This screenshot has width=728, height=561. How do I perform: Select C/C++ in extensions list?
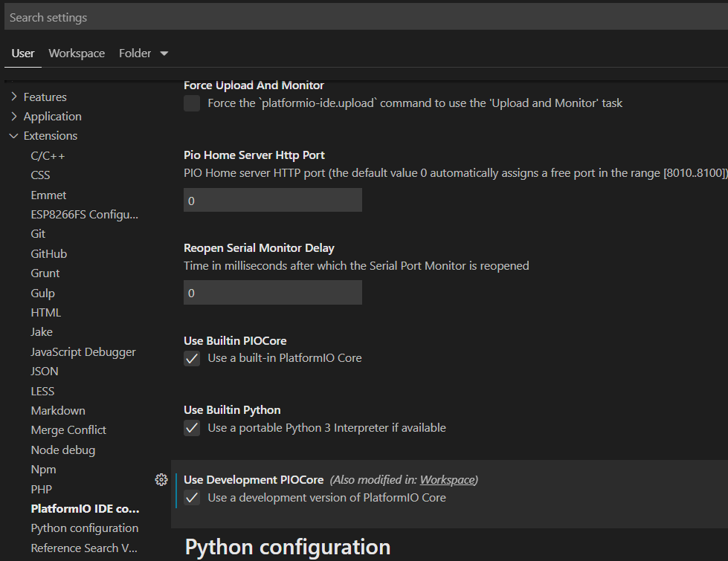coord(48,156)
